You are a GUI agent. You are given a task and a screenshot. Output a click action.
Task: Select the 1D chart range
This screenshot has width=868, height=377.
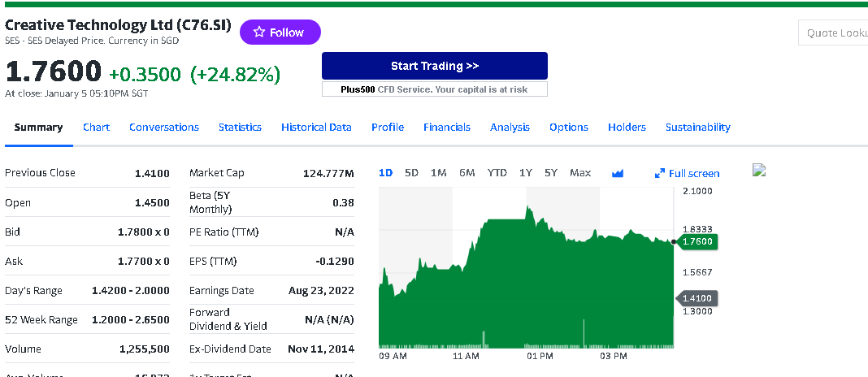385,173
